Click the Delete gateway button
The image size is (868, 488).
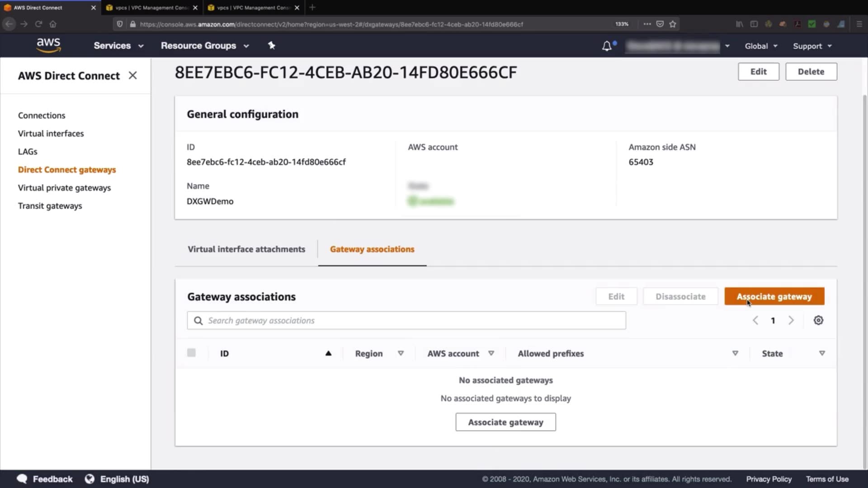[811, 71]
